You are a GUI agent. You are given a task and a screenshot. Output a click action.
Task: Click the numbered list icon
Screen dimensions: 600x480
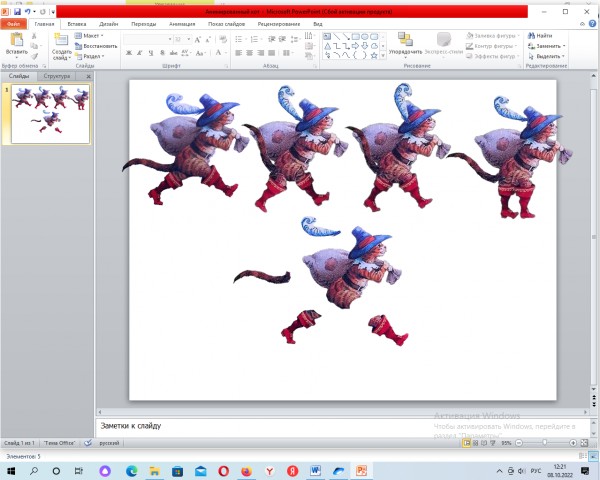(x=255, y=39)
